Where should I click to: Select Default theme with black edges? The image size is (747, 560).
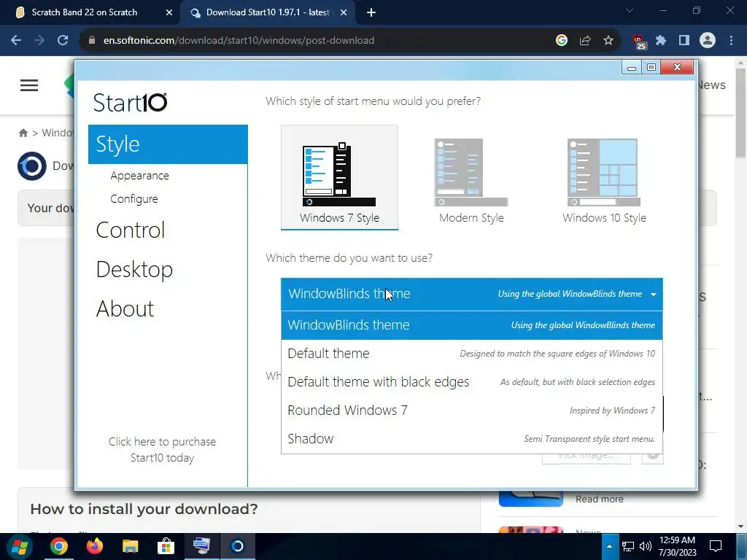tap(472, 382)
